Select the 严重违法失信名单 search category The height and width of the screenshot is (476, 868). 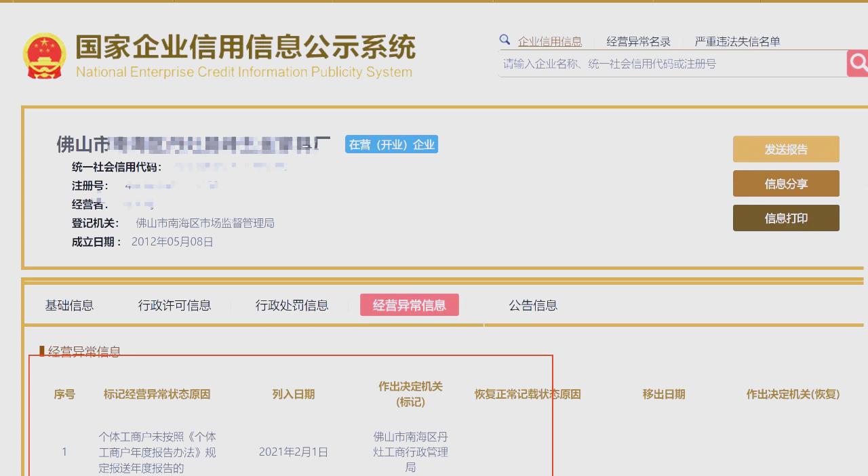[737, 41]
